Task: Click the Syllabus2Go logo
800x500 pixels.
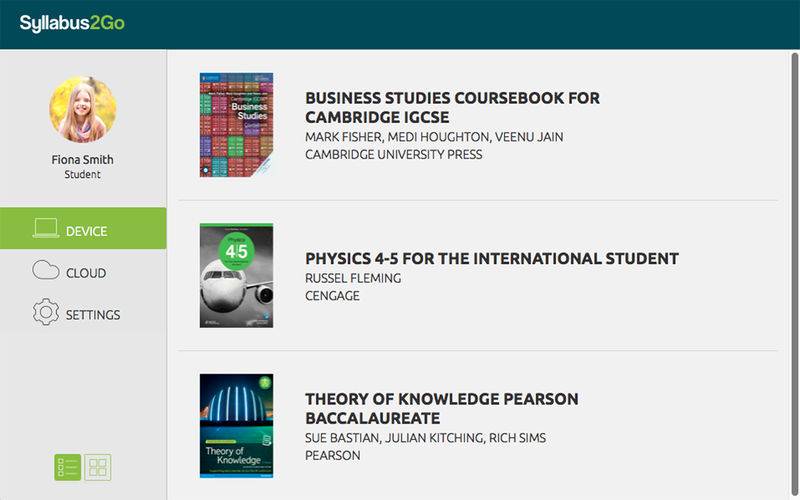Action: pos(72,23)
